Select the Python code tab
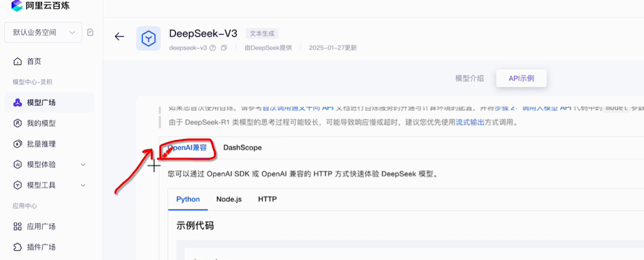644x260 pixels. coord(188,199)
